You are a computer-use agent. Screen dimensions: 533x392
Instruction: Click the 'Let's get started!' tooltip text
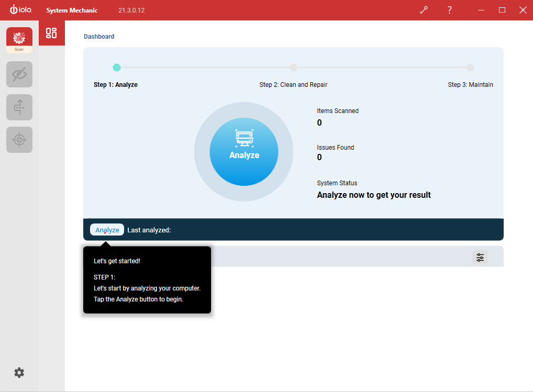[117, 261]
